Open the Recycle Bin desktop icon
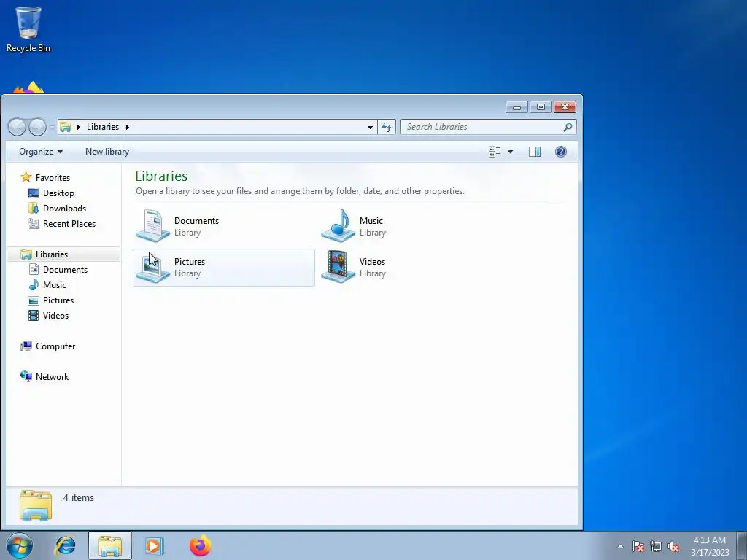Image resolution: width=747 pixels, height=560 pixels. (x=28, y=29)
